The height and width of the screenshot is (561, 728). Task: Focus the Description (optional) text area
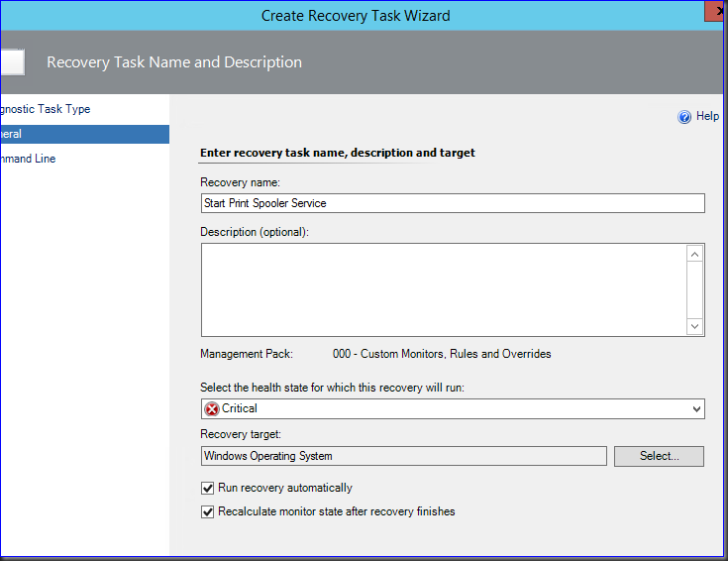[x=442, y=290]
